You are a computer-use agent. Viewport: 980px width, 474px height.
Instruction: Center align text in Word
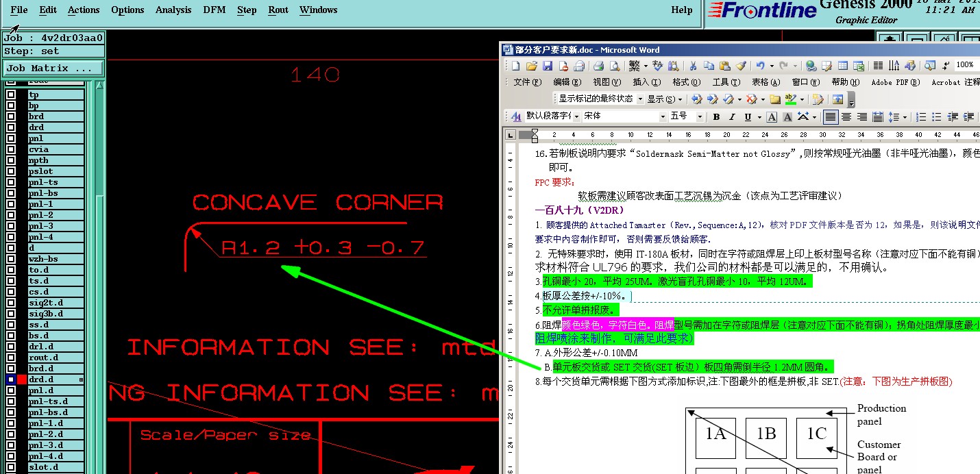846,116
